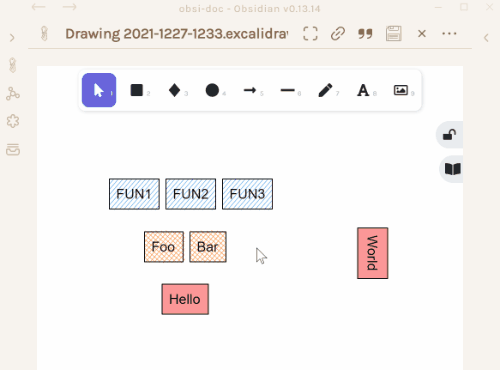Select the Text tool
The width and height of the screenshot is (500, 370).
pyautogui.click(x=363, y=90)
